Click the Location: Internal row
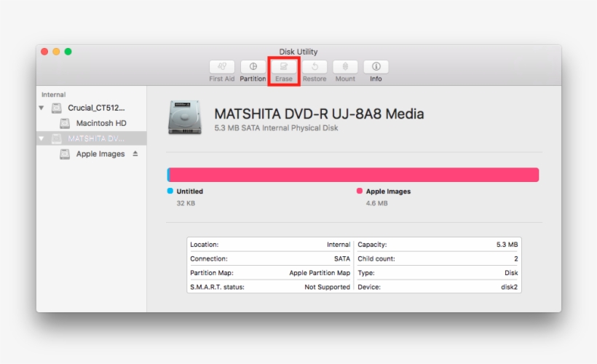Viewport: 597px width, 364px height. click(x=270, y=245)
